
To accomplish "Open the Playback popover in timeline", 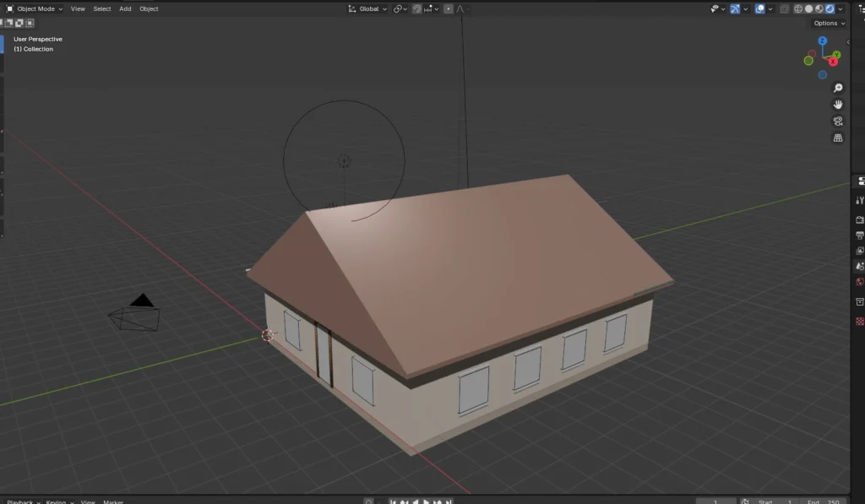I will point(21,501).
